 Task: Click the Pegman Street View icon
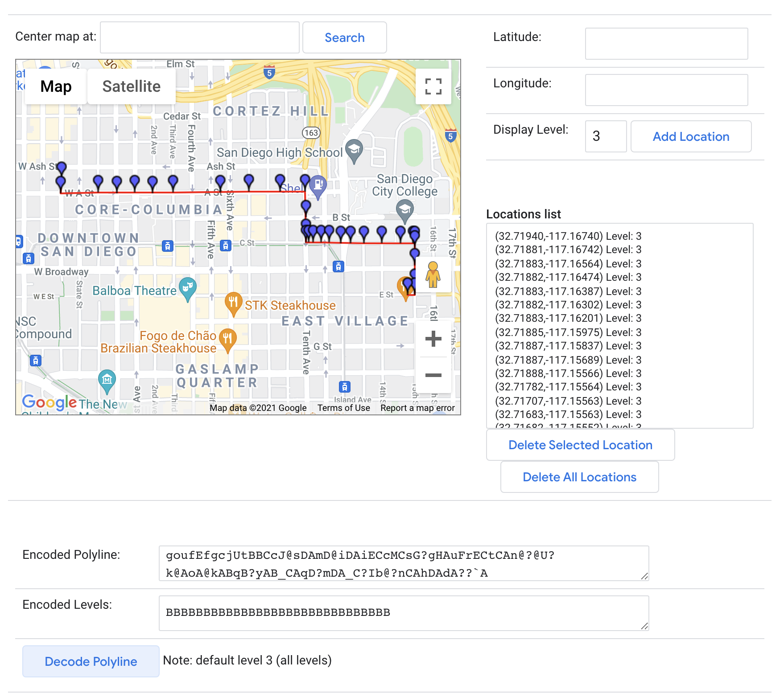(433, 275)
